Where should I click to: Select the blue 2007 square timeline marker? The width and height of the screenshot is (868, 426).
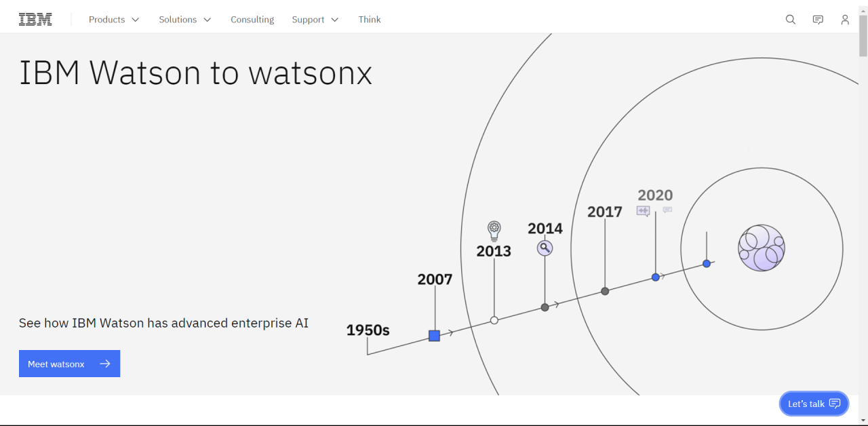(x=435, y=335)
